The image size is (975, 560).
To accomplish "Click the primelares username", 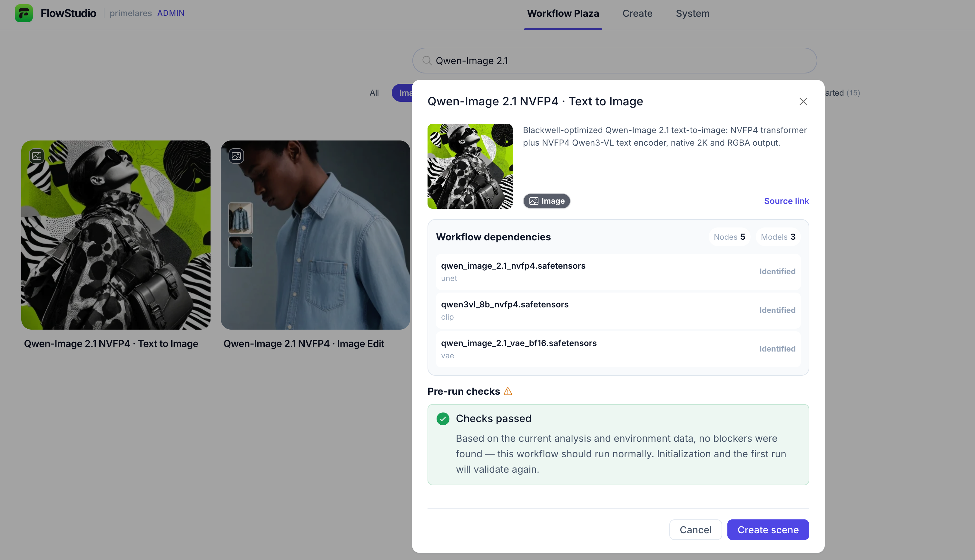I will pos(131,13).
